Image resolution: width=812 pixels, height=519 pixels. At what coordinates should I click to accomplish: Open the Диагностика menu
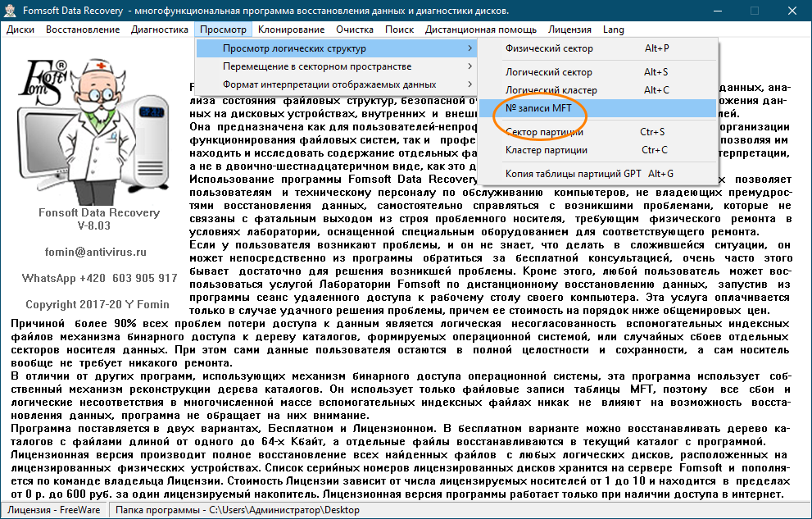pyautogui.click(x=160, y=30)
